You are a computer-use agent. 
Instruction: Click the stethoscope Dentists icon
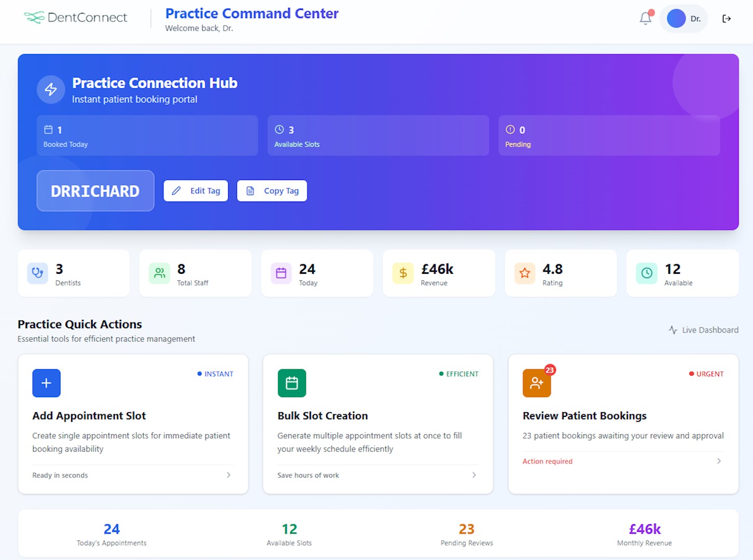[38, 273]
